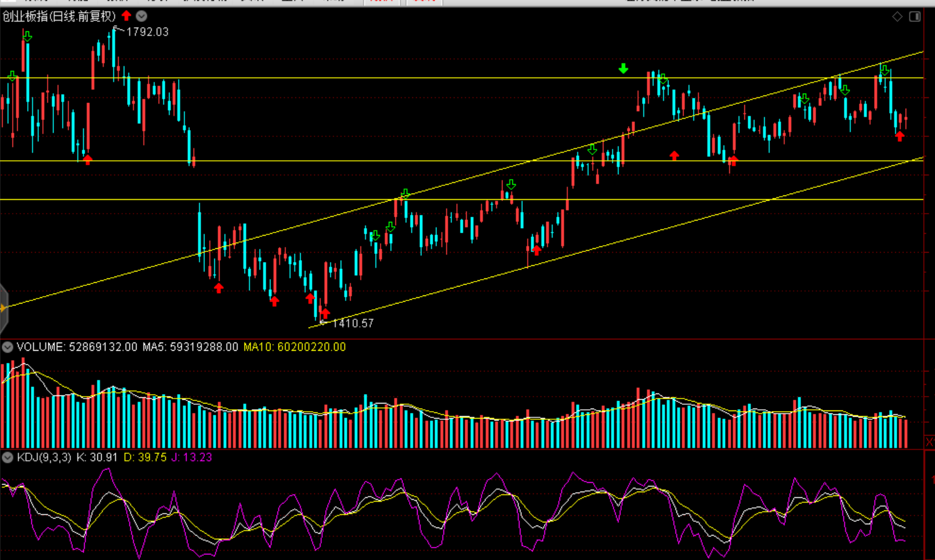
Task: Open the dropdown next to 创业板指 title
Action: tap(141, 16)
